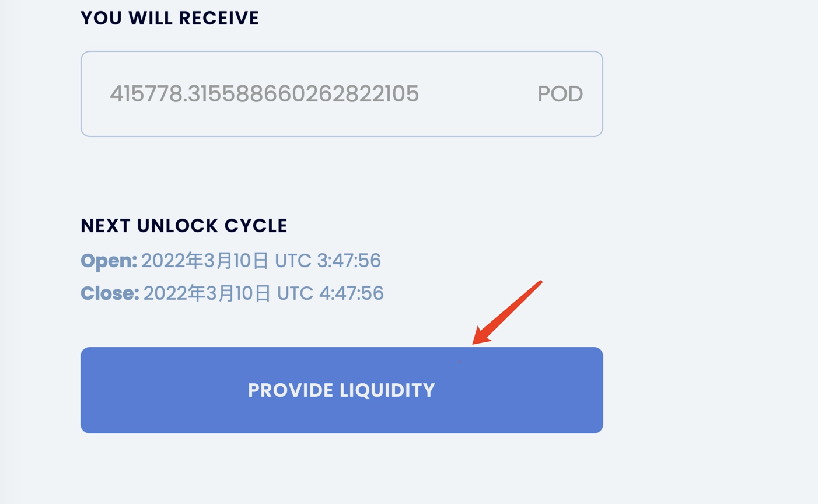Viewport: 818px width, 504px height.
Task: Click the YOU WILL RECEIVE heading
Action: 169,18
